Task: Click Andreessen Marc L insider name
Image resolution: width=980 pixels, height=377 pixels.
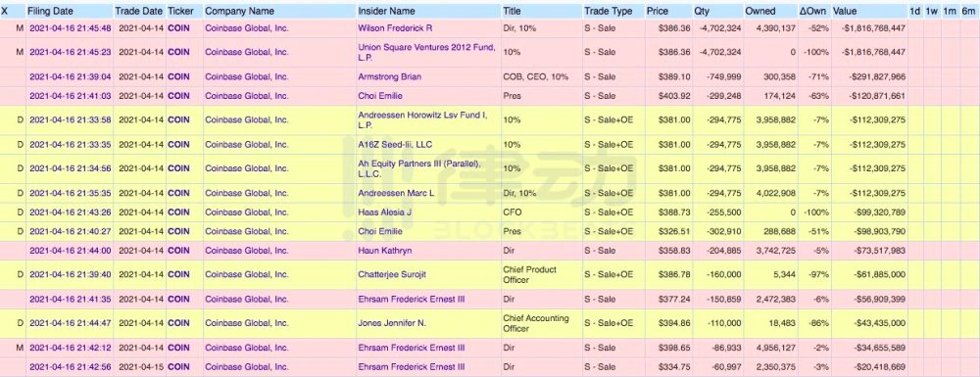Action: pyautogui.click(x=396, y=193)
